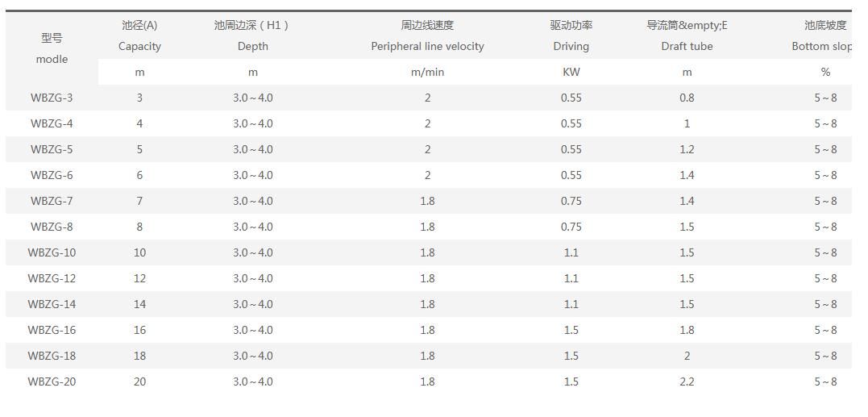Viewport: 868px width, 417px height.
Task: Select driving power value for WBZG-7
Action: pyautogui.click(x=571, y=201)
